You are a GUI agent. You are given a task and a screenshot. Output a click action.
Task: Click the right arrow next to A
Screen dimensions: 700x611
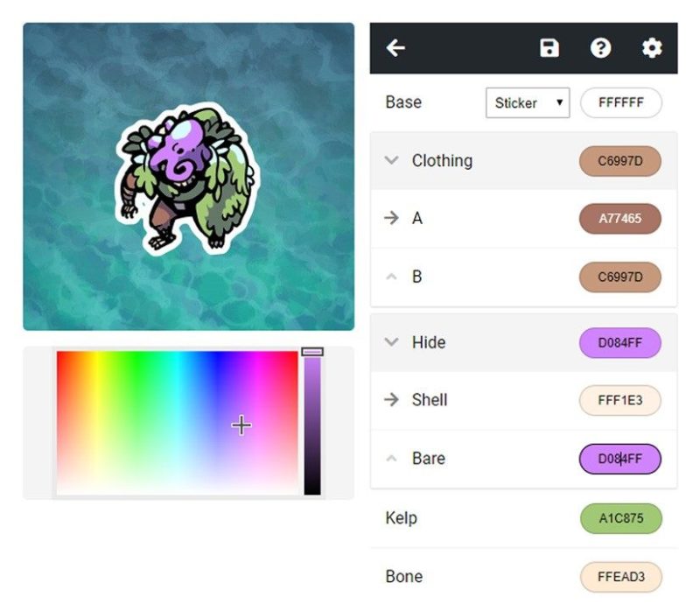[391, 218]
